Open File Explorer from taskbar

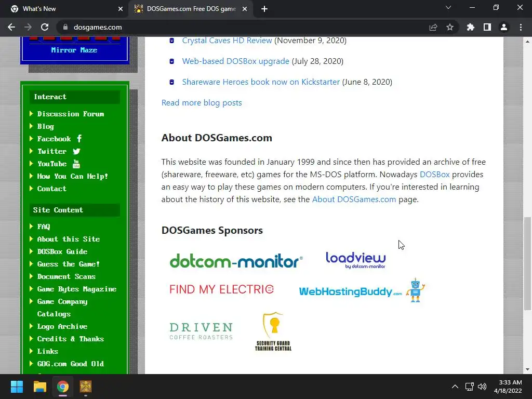39,387
